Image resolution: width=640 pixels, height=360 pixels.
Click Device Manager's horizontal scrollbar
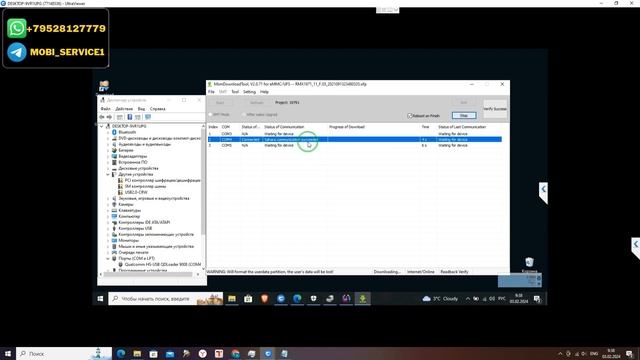click(x=149, y=274)
